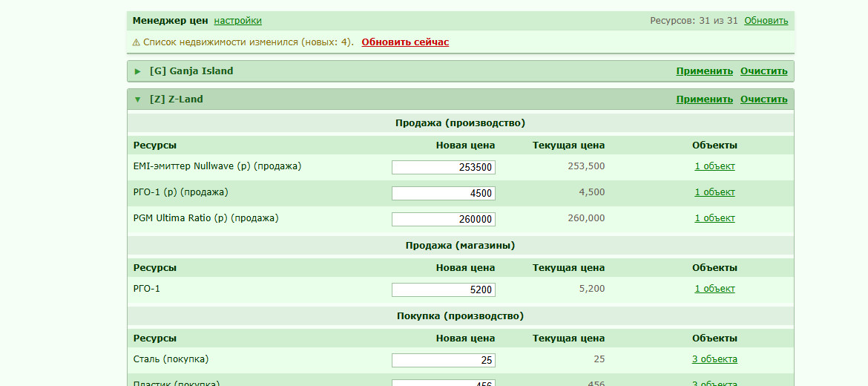Open 3 объекта link for Сталь (покупка)
Screen dimensions: 868x386
coord(714,359)
